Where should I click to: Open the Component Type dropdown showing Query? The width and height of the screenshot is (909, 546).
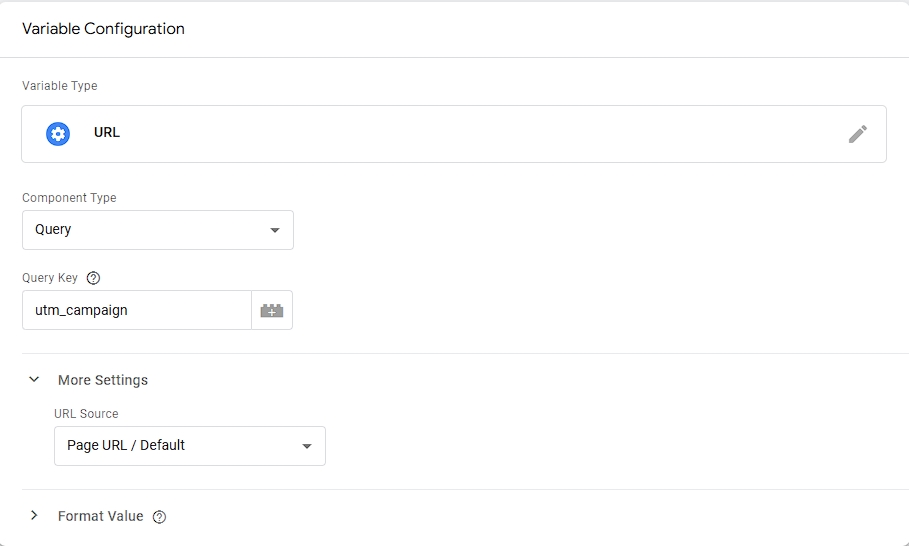tap(157, 230)
